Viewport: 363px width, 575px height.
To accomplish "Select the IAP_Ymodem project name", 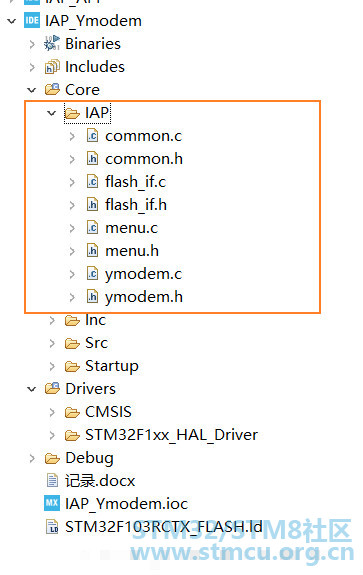I will (93, 21).
